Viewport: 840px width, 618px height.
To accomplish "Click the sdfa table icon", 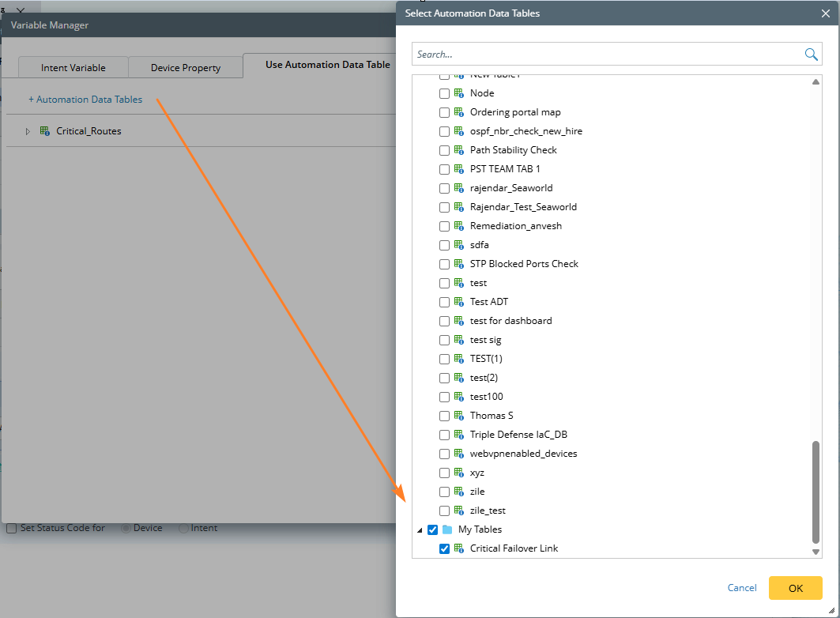I will pyautogui.click(x=459, y=245).
